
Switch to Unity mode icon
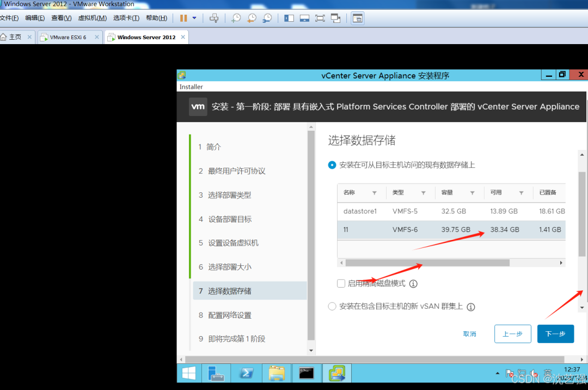[335, 18]
